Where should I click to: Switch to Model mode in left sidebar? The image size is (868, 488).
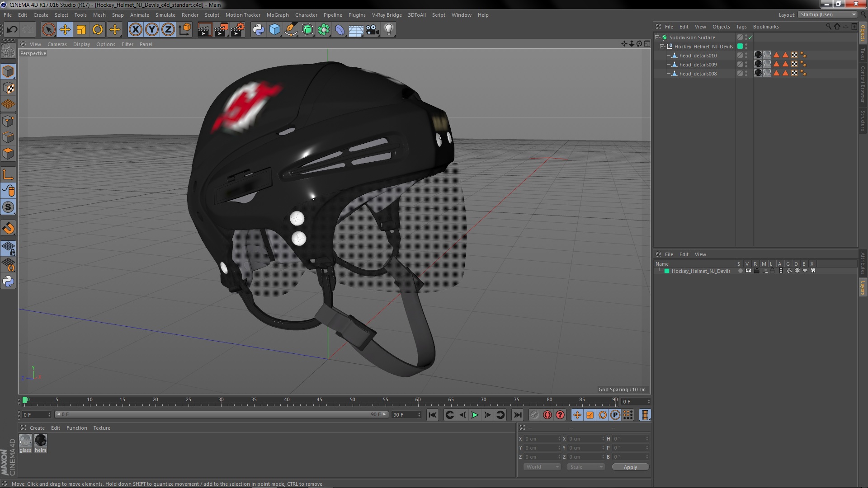(x=8, y=71)
